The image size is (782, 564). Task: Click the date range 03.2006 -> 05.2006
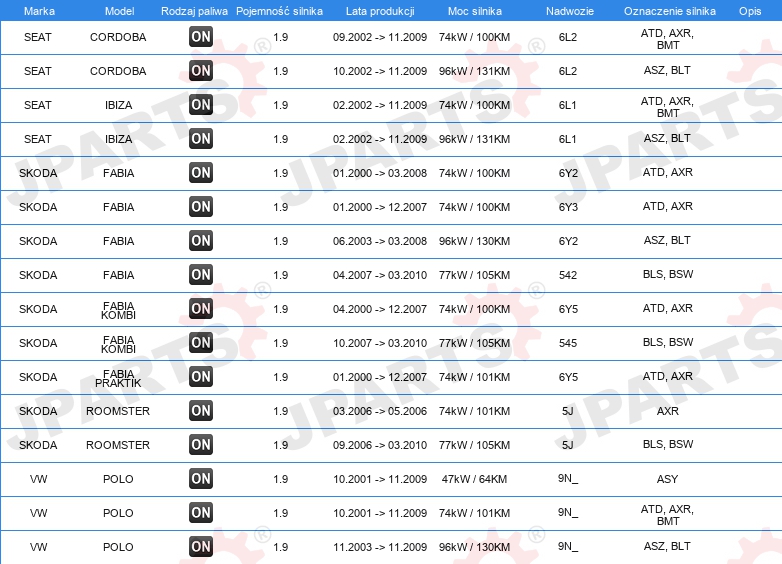(380, 411)
